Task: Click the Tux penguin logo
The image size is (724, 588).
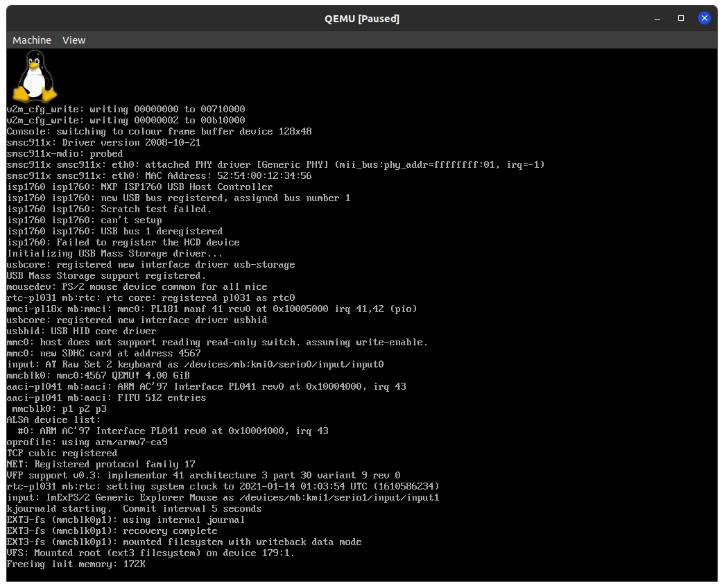Action: [34, 77]
